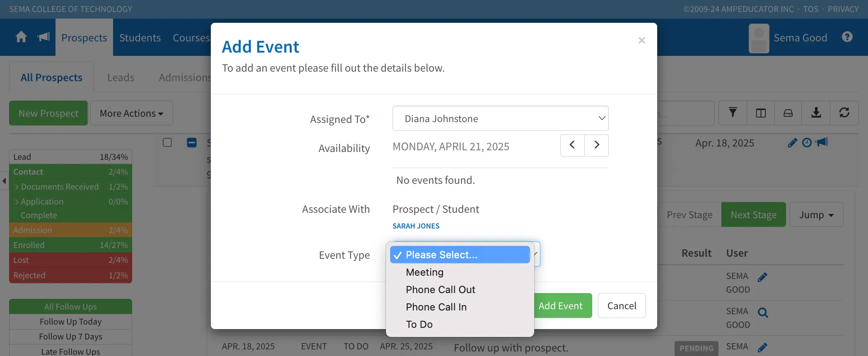The width and height of the screenshot is (868, 356).
Task: Open the More Actions dropdown
Action: click(132, 113)
